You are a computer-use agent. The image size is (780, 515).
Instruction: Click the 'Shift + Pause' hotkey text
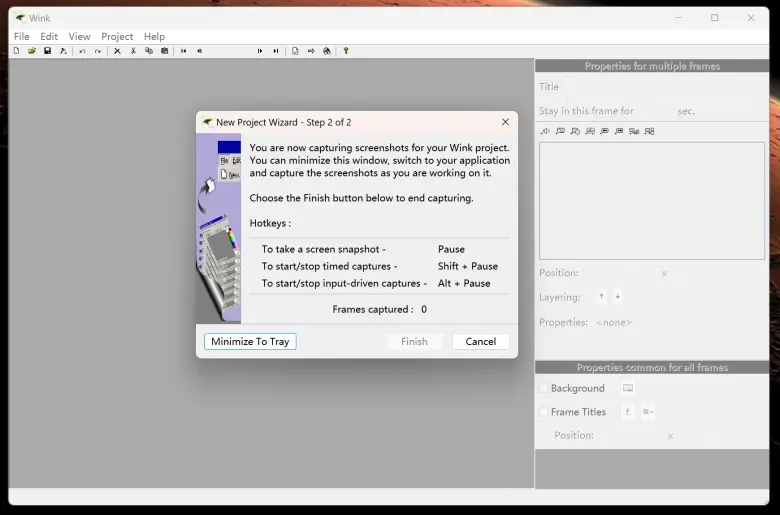pyautogui.click(x=468, y=266)
